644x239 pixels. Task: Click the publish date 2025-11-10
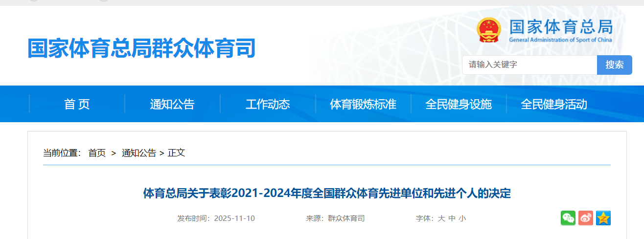pyautogui.click(x=234, y=218)
